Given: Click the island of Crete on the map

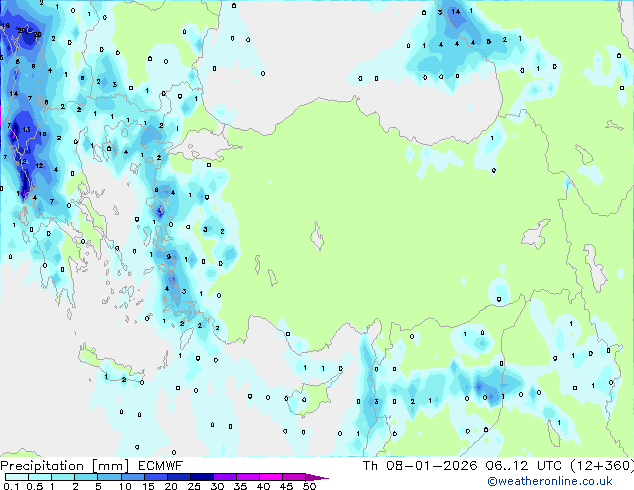Looking at the screenshot, I should click(x=111, y=366).
